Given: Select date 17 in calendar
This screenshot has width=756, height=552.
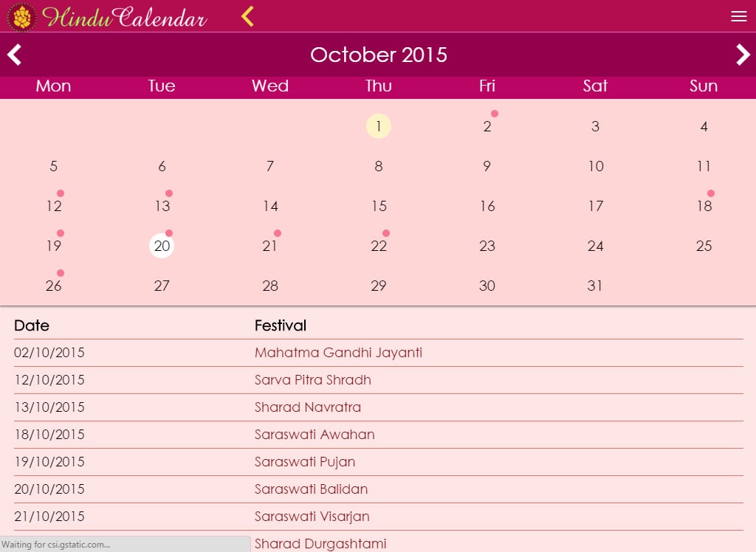Looking at the screenshot, I should point(596,207).
